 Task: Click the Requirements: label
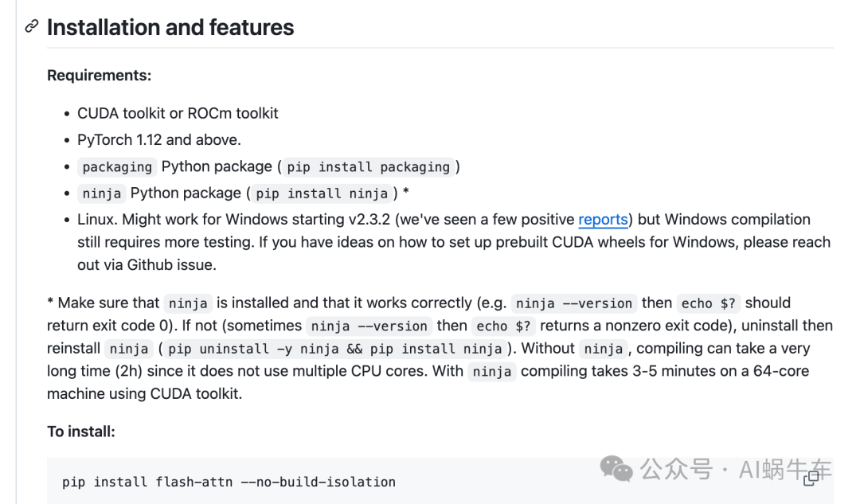99,76
